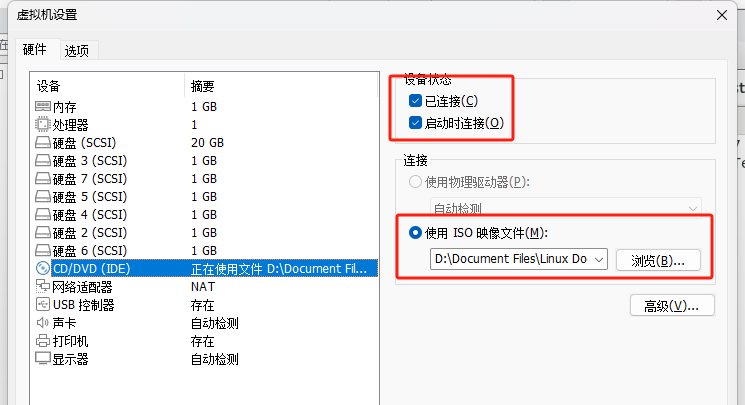Click the processor (处理器) chip icon
Viewport: 745px width, 405px height.
click(x=43, y=124)
